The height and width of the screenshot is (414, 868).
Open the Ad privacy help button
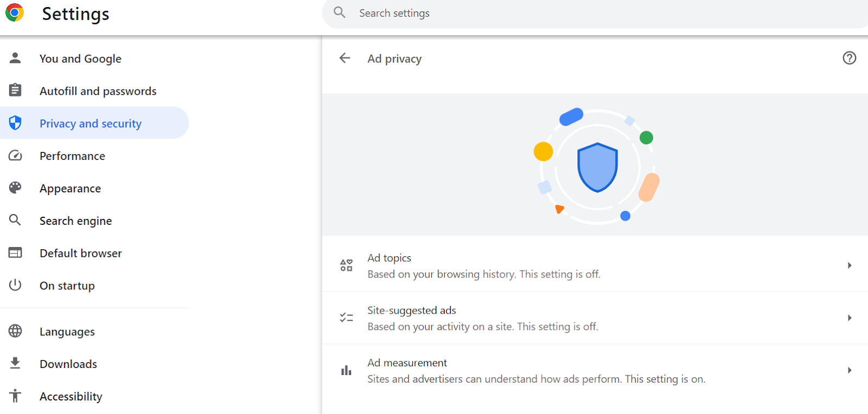(848, 58)
